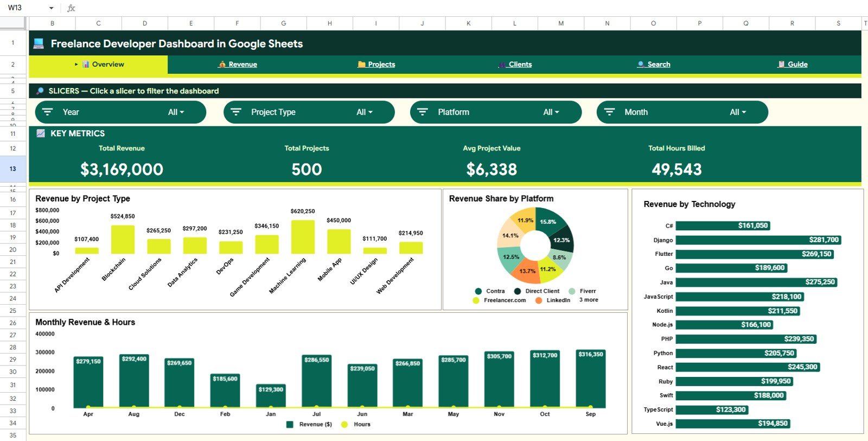
Task: Select column header M
Action: [561, 23]
